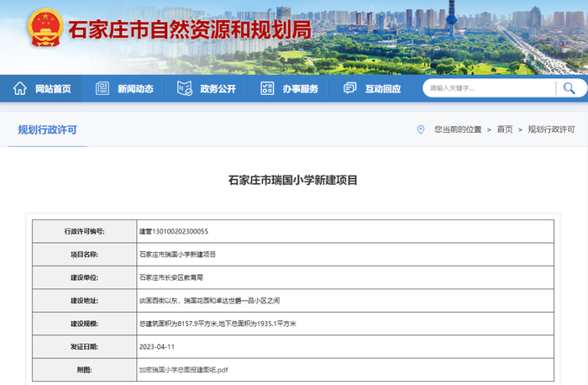Click the newspaper icon beside 新闻动态
The image size is (588, 385).
coord(102,89)
